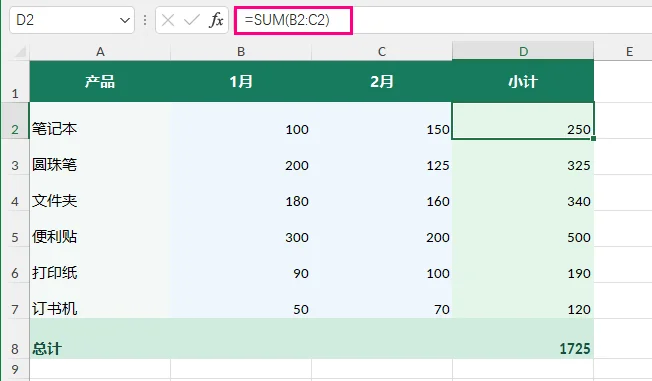
Task: Select row 7 header
Action: pos(15,301)
